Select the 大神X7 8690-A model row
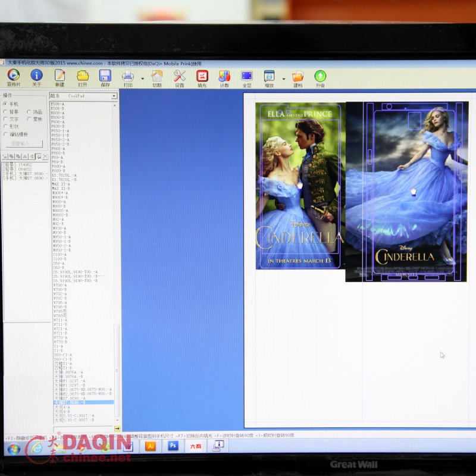The image size is (476, 476). 70,398
